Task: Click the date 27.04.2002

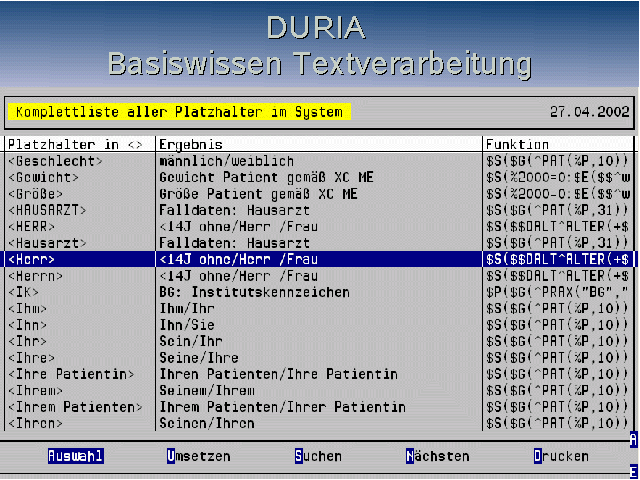Action: point(589,112)
